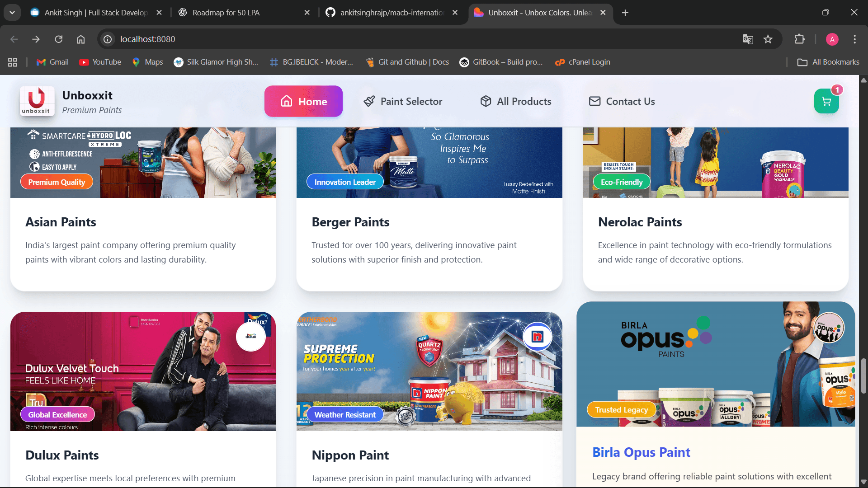Click the Google Translate icon in address bar
The width and height of the screenshot is (868, 488).
[x=748, y=39]
